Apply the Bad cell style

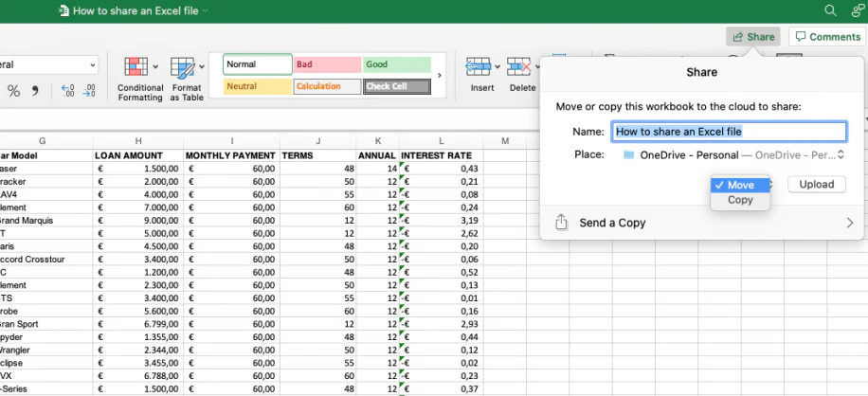pyautogui.click(x=327, y=64)
